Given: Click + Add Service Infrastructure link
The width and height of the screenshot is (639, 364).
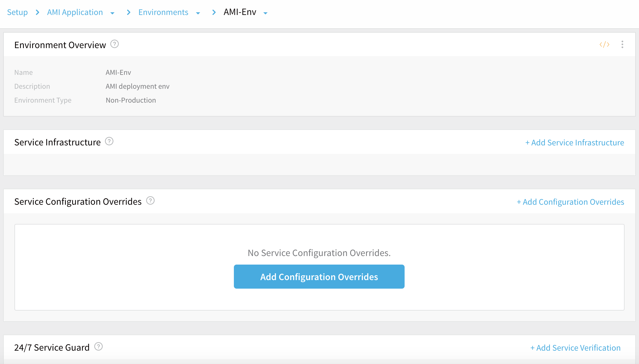Looking at the screenshot, I should (x=575, y=142).
